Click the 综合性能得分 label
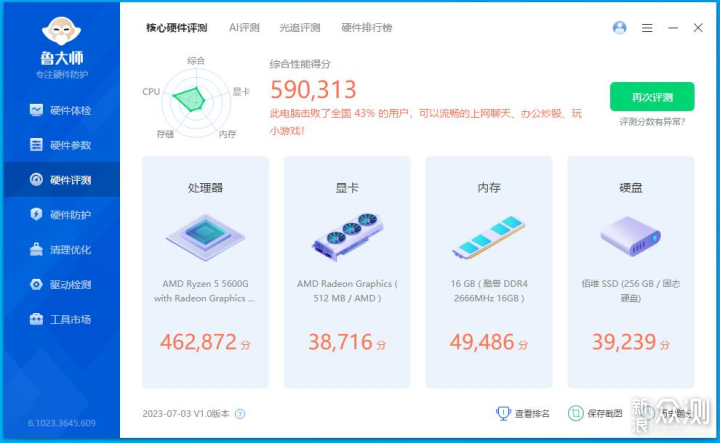This screenshot has height=443, width=720. [x=300, y=64]
